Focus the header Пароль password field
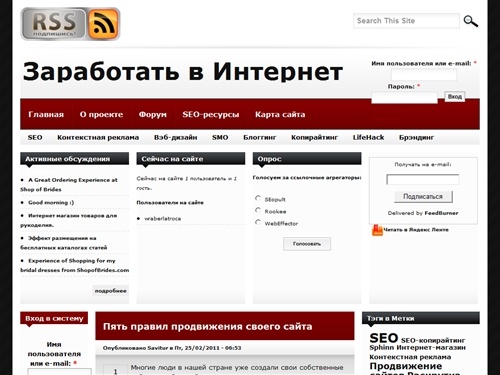The width and height of the screenshot is (500, 375). click(x=404, y=98)
